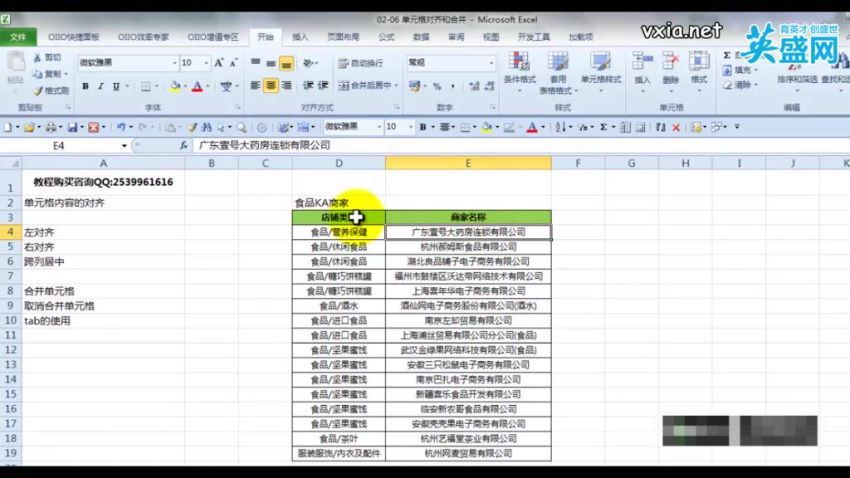Click the Delete cells (删除) icon
Viewport: 850px width, 478px height.
coord(671,61)
